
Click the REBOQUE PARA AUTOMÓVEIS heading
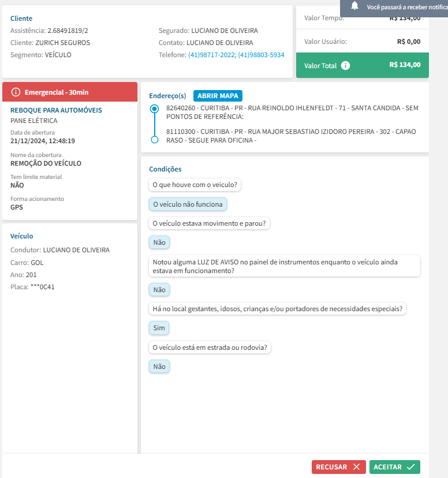[x=57, y=110]
